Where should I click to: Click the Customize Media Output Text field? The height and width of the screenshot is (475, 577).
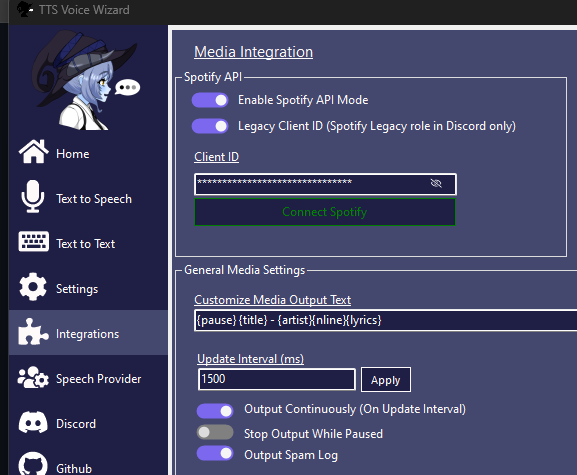point(385,320)
